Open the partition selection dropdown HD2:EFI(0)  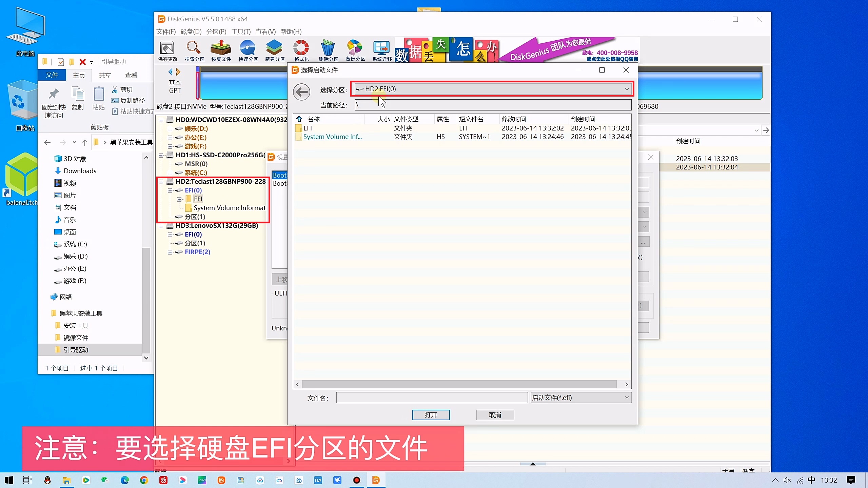tap(627, 89)
